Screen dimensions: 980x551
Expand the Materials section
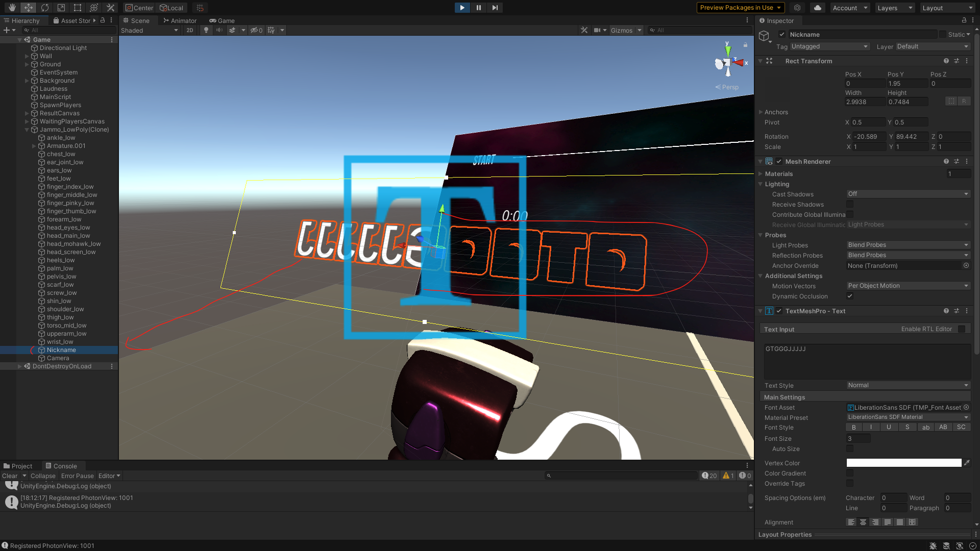coord(761,173)
